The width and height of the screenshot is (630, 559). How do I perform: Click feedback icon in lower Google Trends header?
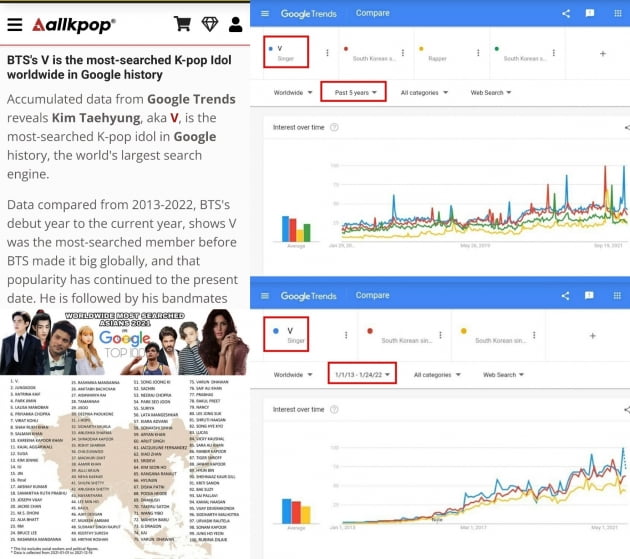point(589,296)
